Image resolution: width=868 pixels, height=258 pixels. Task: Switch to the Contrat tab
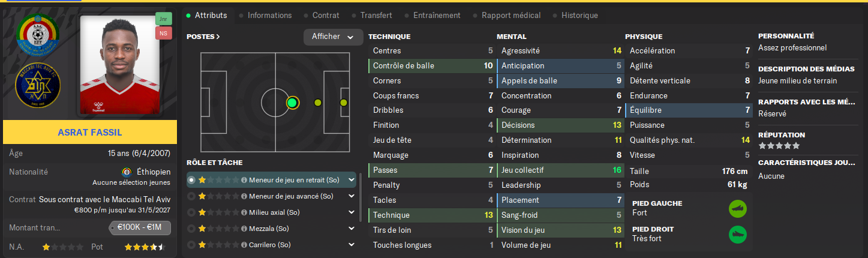(325, 16)
